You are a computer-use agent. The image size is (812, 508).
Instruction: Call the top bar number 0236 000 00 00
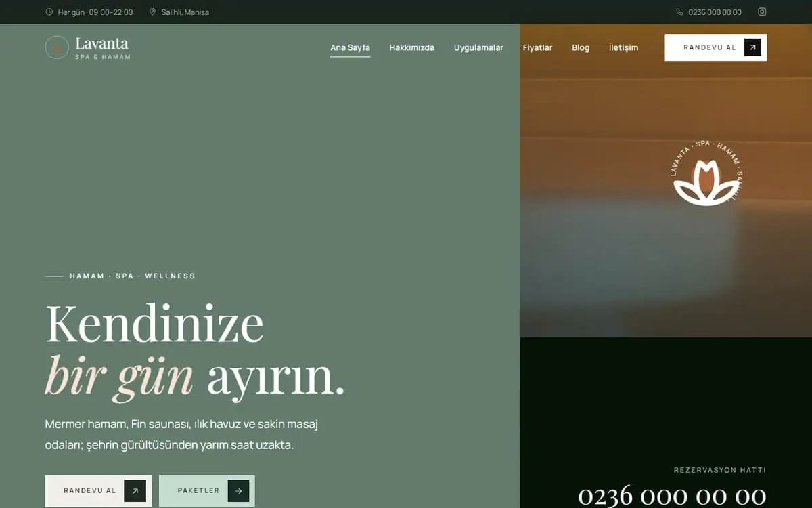[715, 12]
